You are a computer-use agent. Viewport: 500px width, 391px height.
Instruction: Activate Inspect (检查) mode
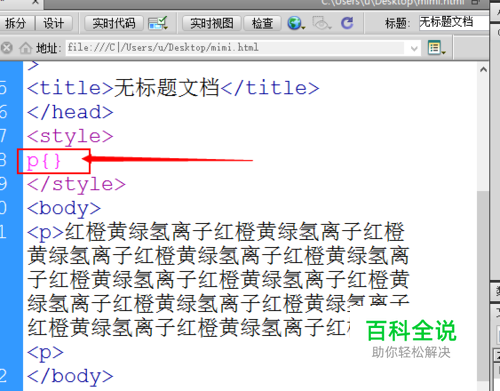[262, 23]
